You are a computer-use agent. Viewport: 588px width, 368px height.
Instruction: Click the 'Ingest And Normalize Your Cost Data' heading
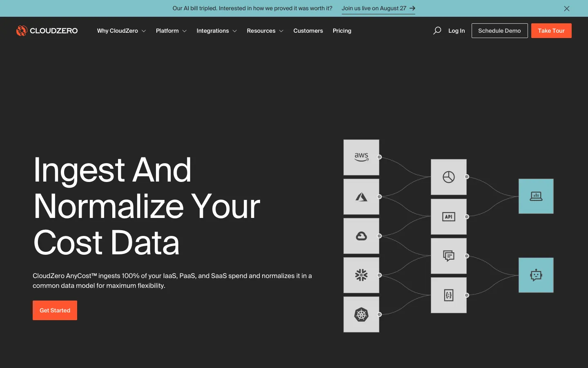coord(147,206)
